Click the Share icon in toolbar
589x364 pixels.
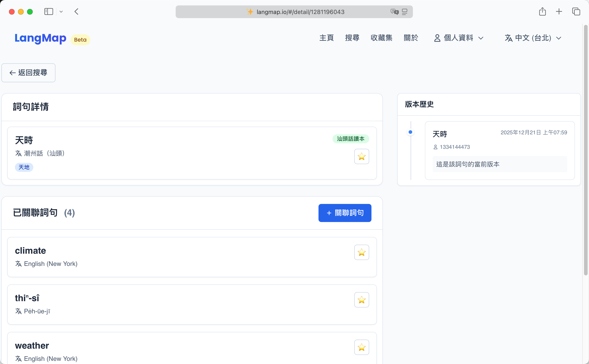[x=542, y=12]
